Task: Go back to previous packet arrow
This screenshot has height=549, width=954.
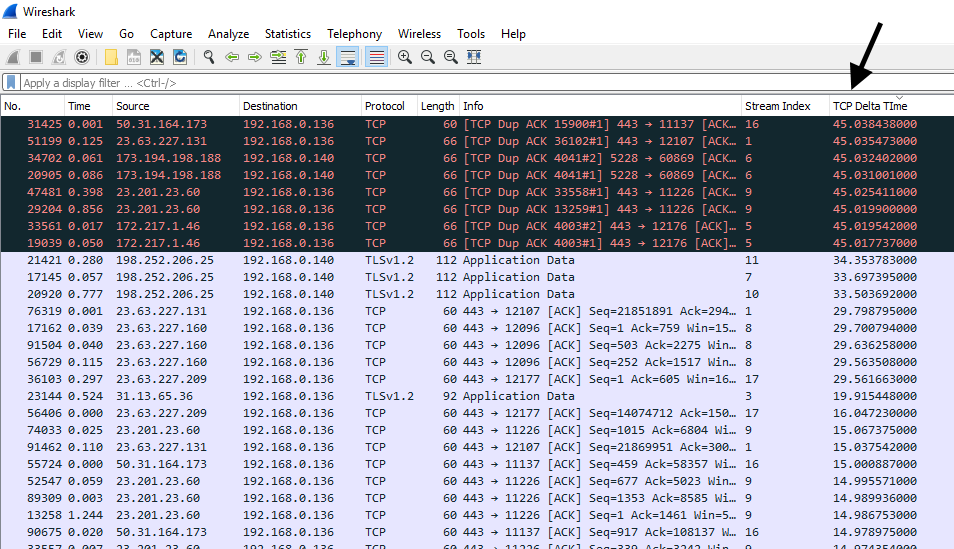Action: coord(232,57)
